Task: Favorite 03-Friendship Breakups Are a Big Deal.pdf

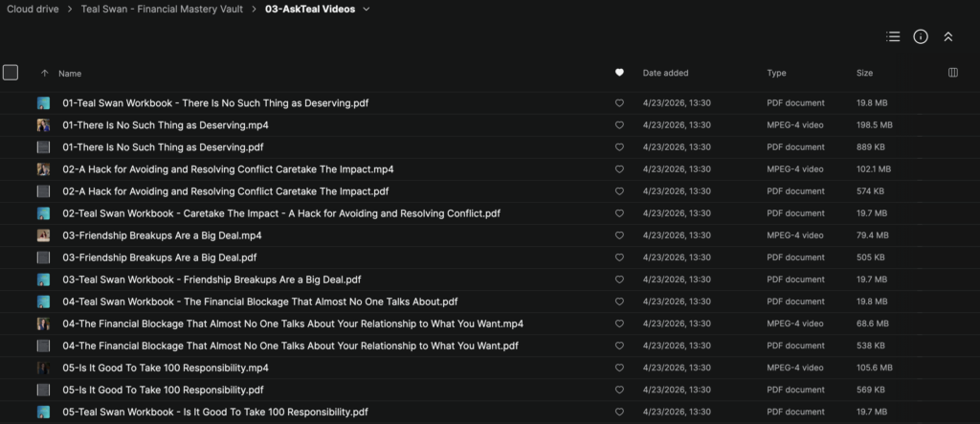Action: pyautogui.click(x=619, y=257)
